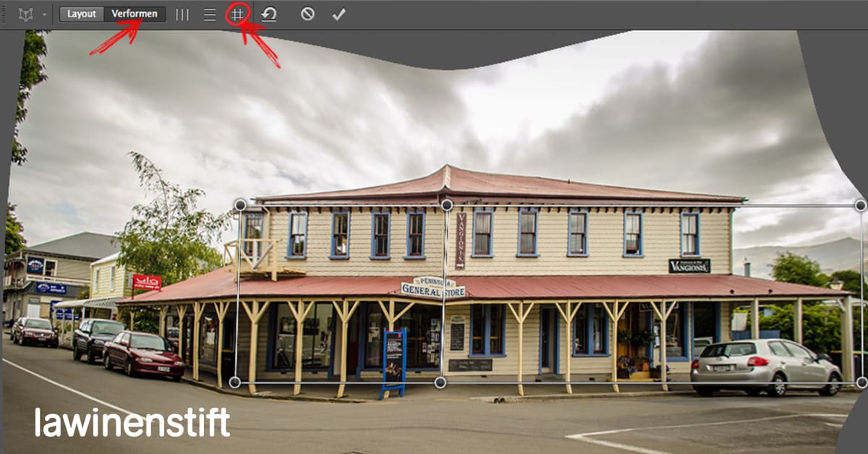Level near-horizontal lines automatically

(210, 14)
